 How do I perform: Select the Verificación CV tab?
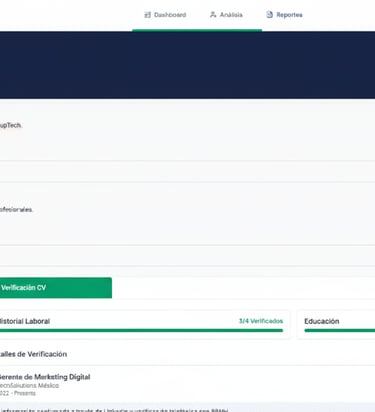55,288
